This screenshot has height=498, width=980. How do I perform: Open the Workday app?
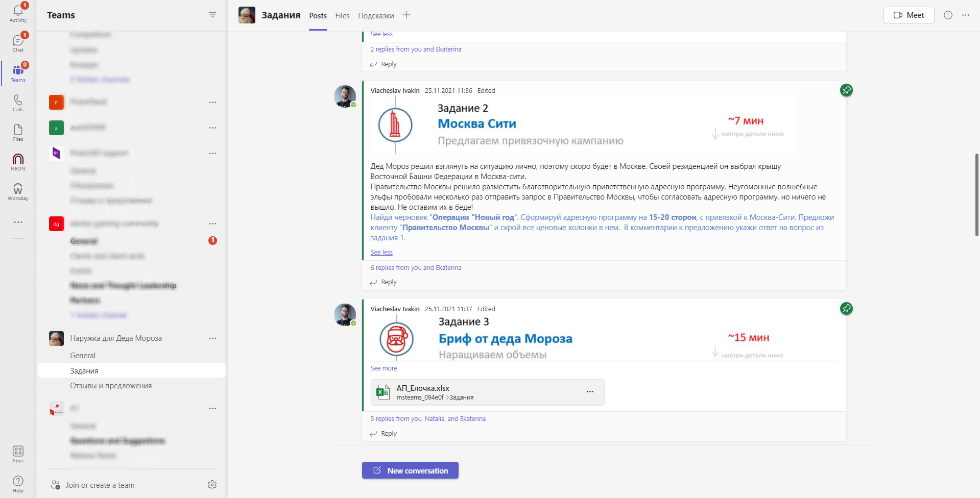18,192
